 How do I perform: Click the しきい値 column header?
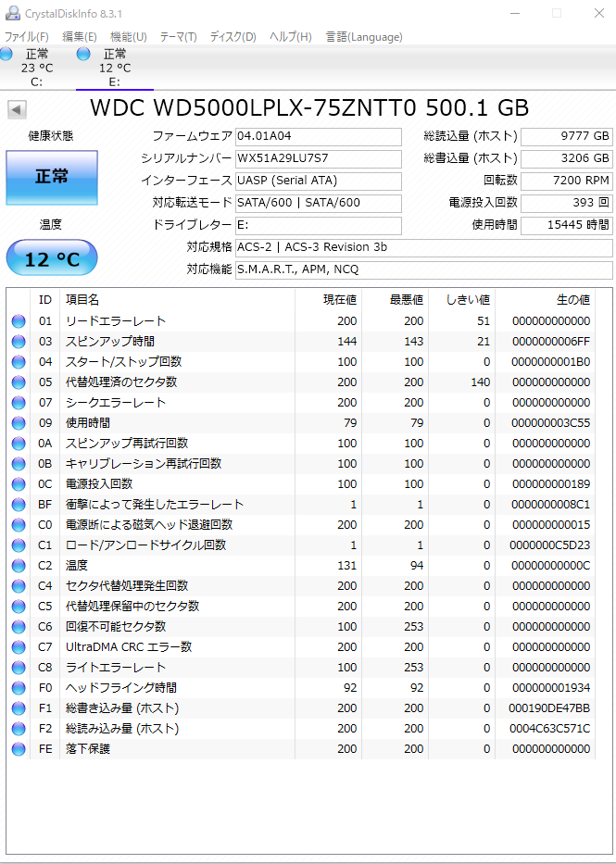click(461, 300)
